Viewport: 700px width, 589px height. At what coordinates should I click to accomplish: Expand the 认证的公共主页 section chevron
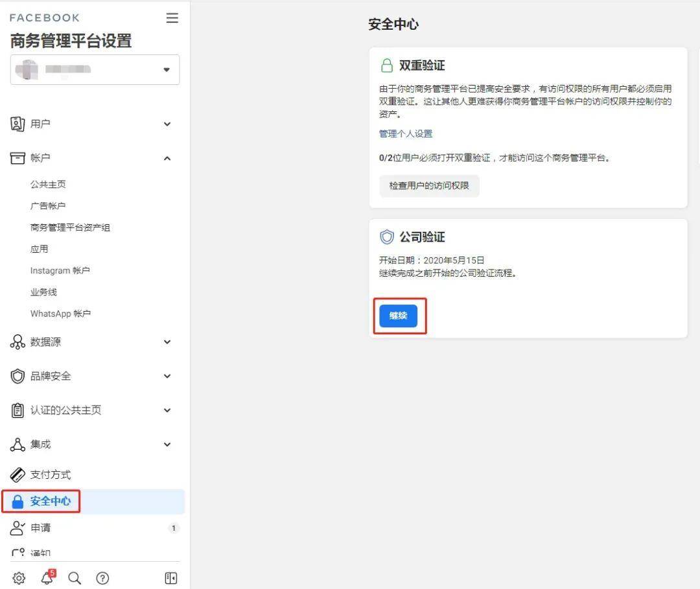pos(167,410)
